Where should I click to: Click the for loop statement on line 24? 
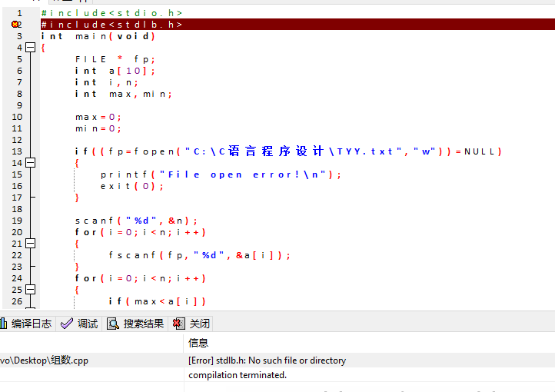(140, 278)
